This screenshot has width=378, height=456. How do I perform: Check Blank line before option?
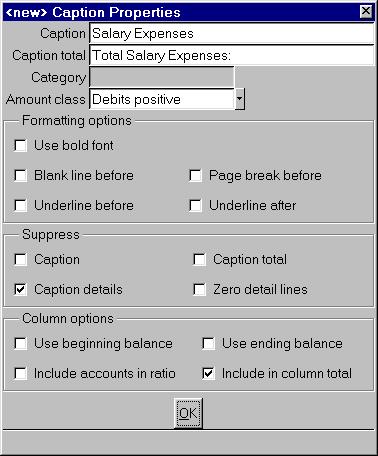pos(20,176)
